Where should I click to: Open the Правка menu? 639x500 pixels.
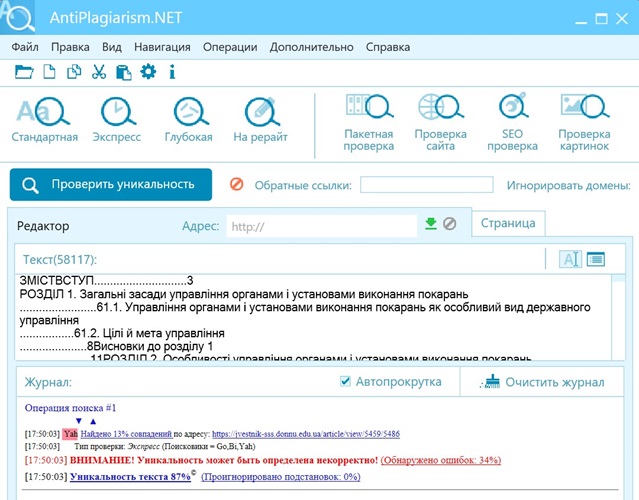point(70,47)
